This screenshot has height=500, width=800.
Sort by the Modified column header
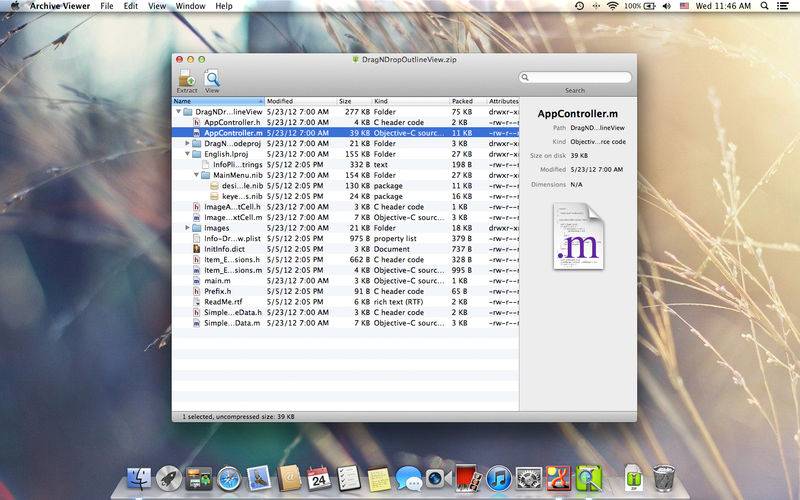301,101
